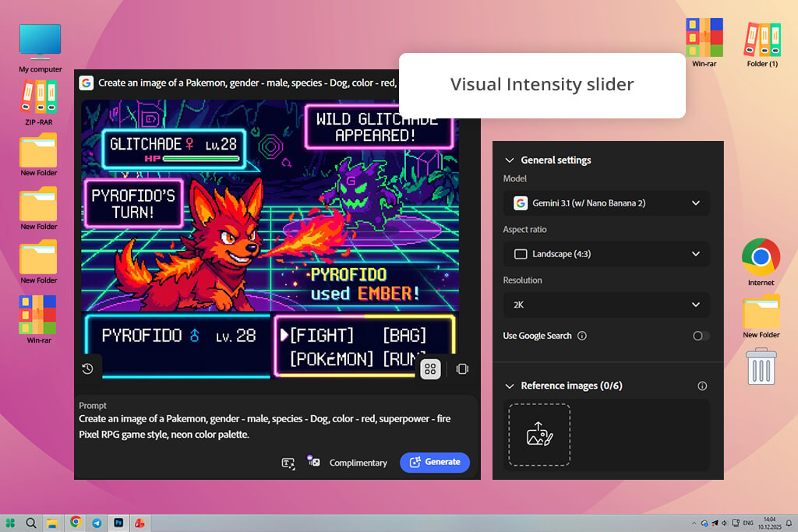
Task: Select the middle left New Folder desktop icon
Action: (39, 209)
